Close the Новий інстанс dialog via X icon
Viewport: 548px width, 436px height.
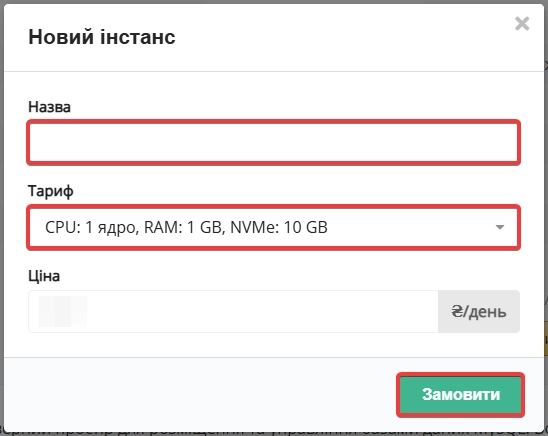[522, 24]
